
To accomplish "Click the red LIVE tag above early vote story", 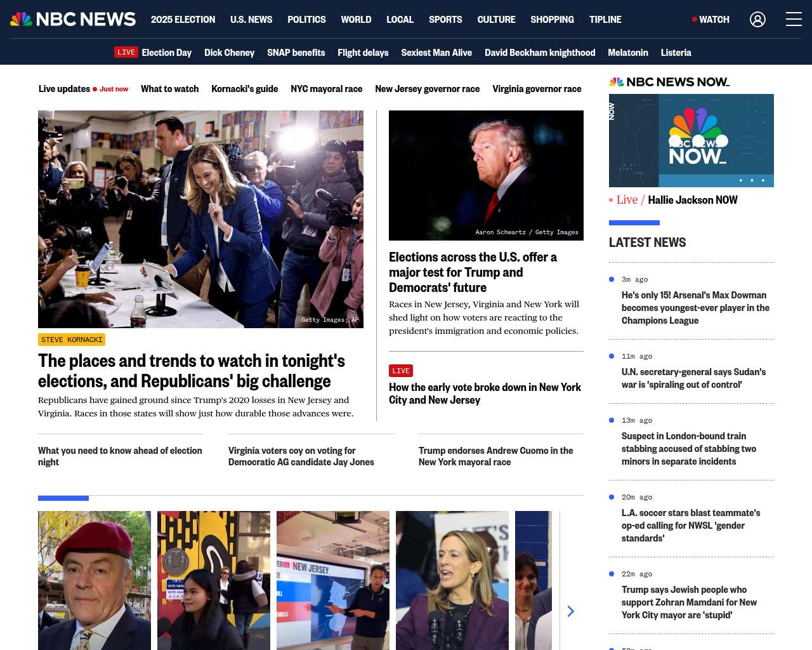I will click(x=401, y=371).
